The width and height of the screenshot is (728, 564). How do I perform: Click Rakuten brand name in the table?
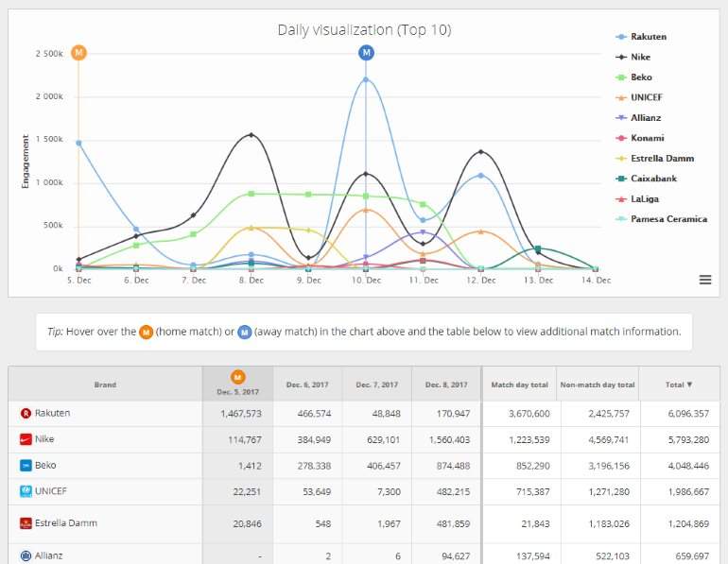click(x=52, y=413)
